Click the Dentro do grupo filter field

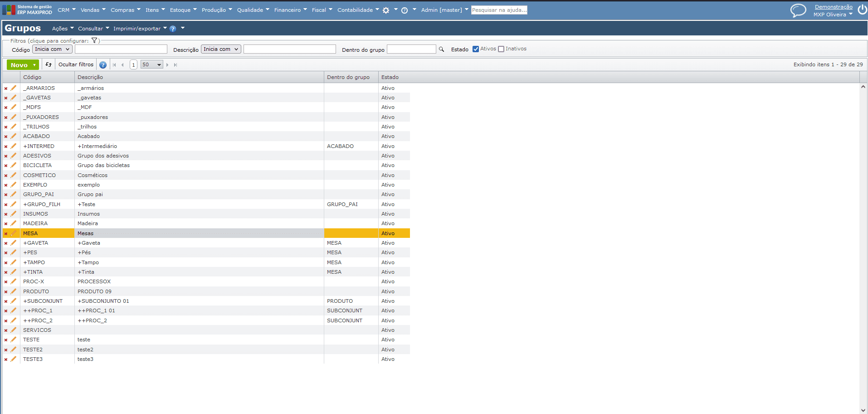point(411,49)
